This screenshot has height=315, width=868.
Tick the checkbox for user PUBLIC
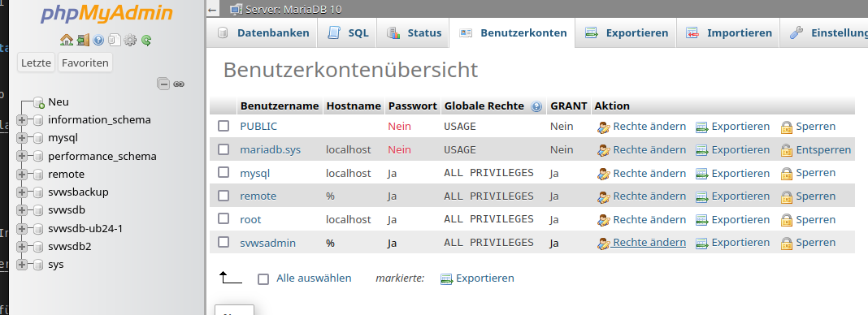223,126
